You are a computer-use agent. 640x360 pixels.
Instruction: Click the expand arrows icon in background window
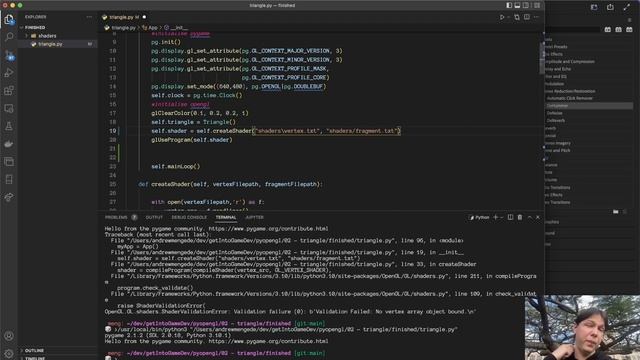[627, 7]
